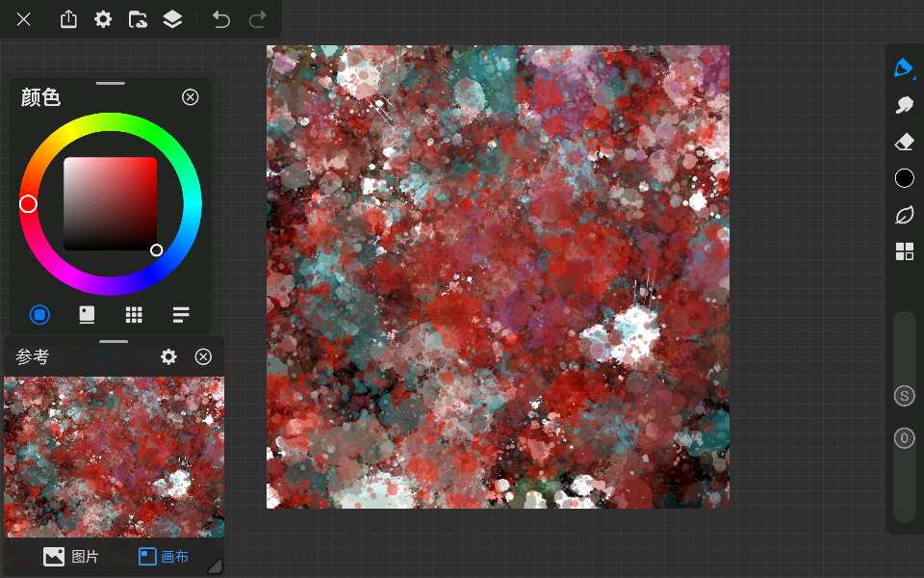The height and width of the screenshot is (578, 924).
Task: Select the Eraser tool
Action: (x=904, y=142)
